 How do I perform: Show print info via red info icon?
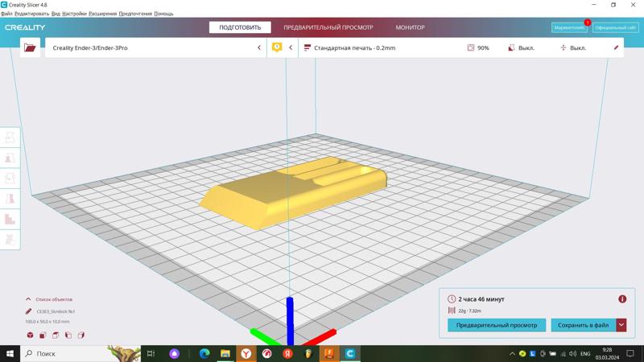pos(622,298)
